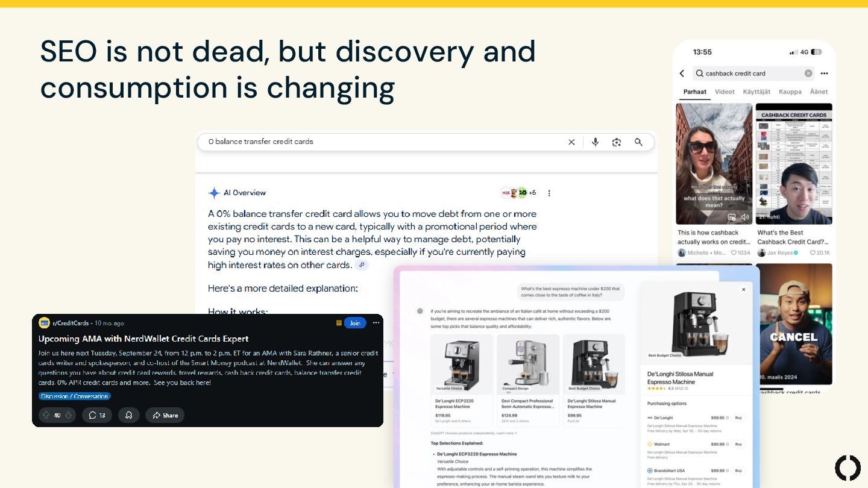Viewport: 868px width, 488px height.
Task: Click info icon next to 4.3 rating
Action: point(686,389)
